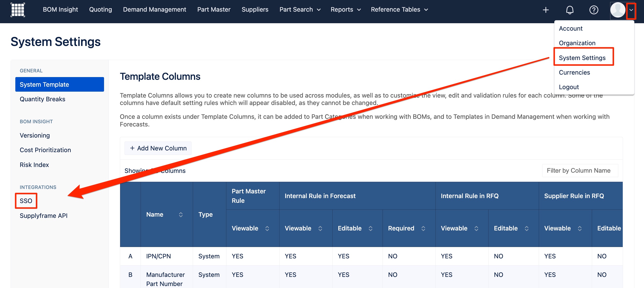Viewport: 644px width, 288px height.
Task: Expand the Part Search dropdown
Action: pos(300,9)
